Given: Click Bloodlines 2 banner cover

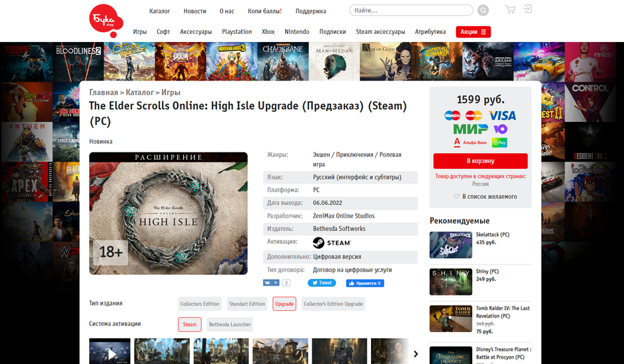Looking at the screenshot, I should pyautogui.click(x=78, y=61).
